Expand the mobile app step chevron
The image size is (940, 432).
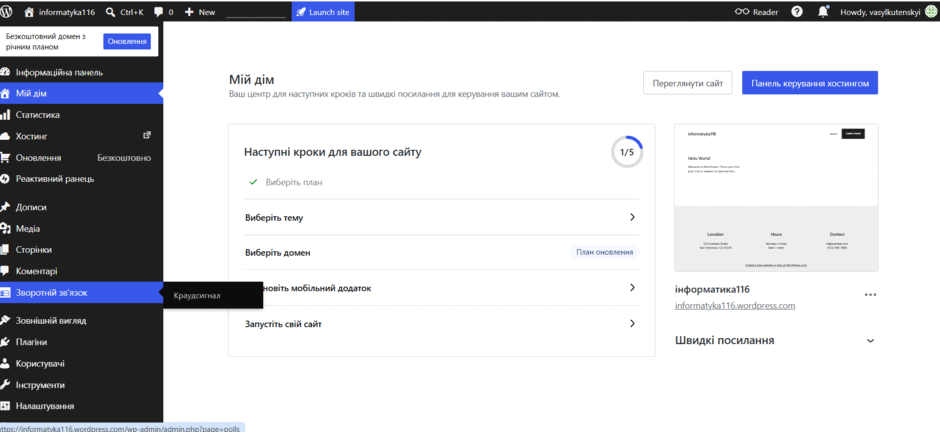click(x=632, y=288)
